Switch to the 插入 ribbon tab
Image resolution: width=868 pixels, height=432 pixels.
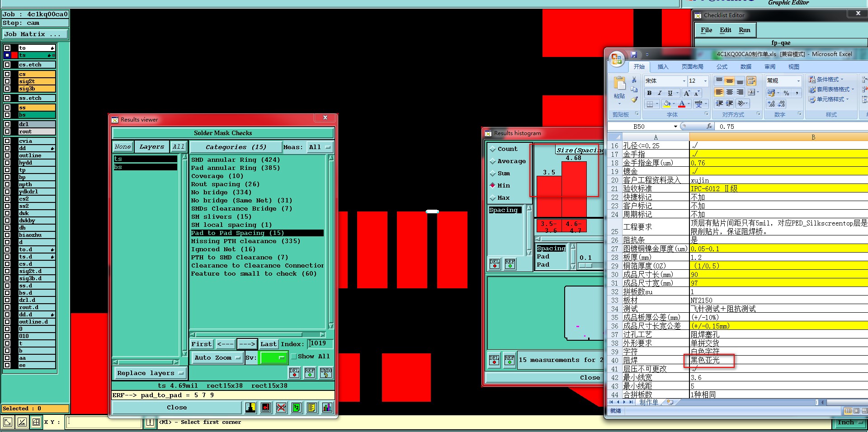tap(663, 67)
